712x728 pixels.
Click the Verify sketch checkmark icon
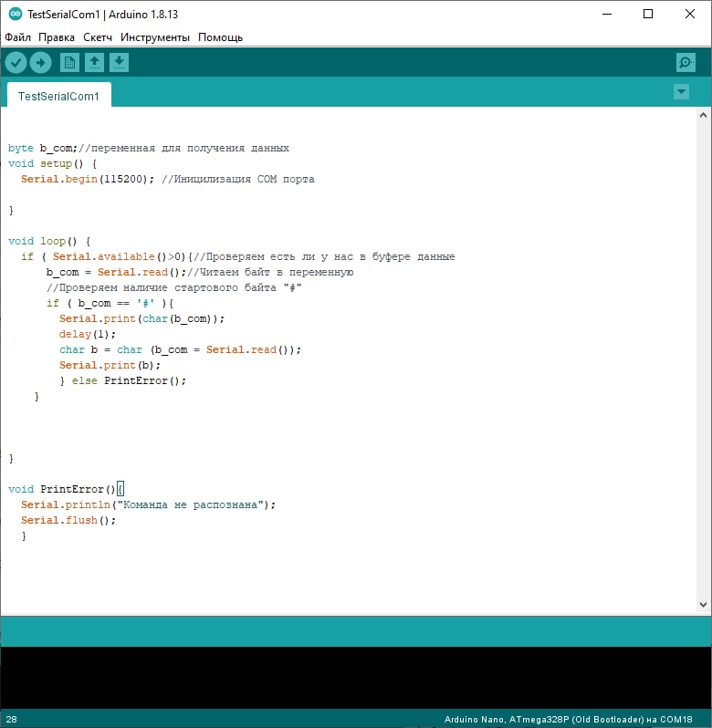[16, 62]
